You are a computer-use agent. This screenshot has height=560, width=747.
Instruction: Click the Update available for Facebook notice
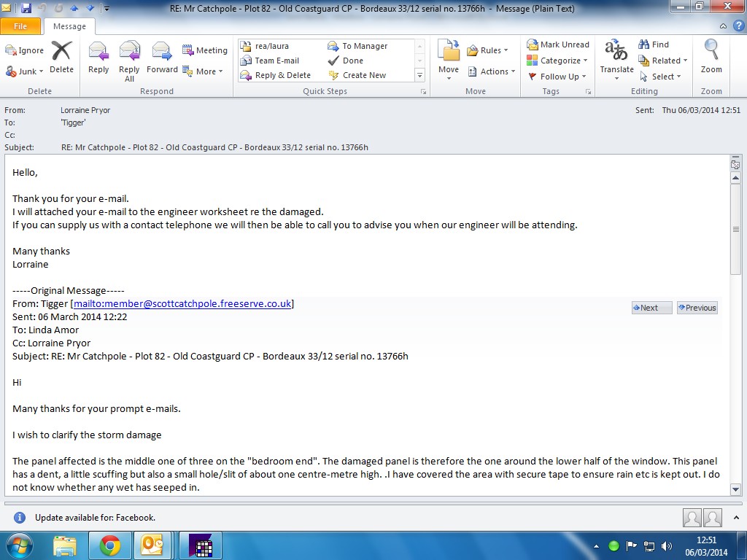[x=95, y=518]
